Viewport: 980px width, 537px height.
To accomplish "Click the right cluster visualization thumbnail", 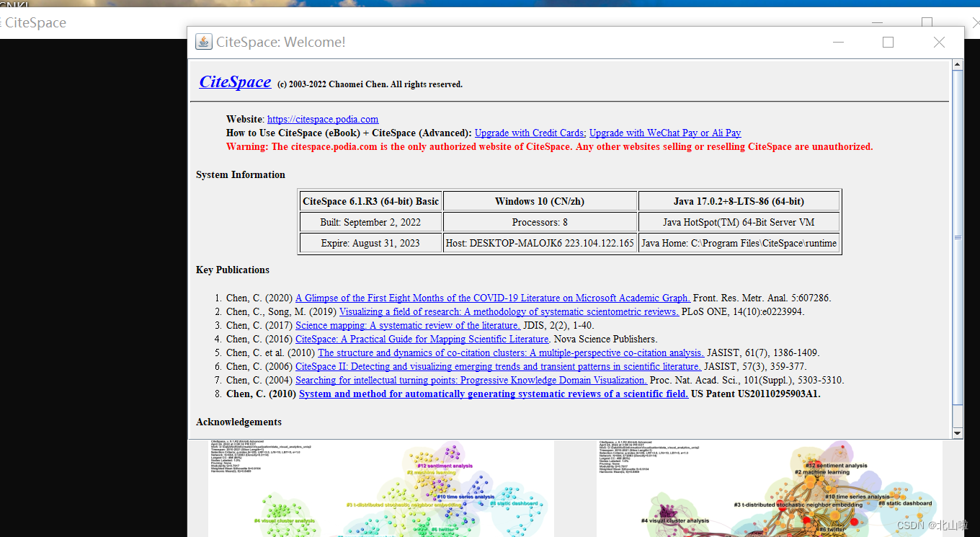I will click(x=769, y=488).
